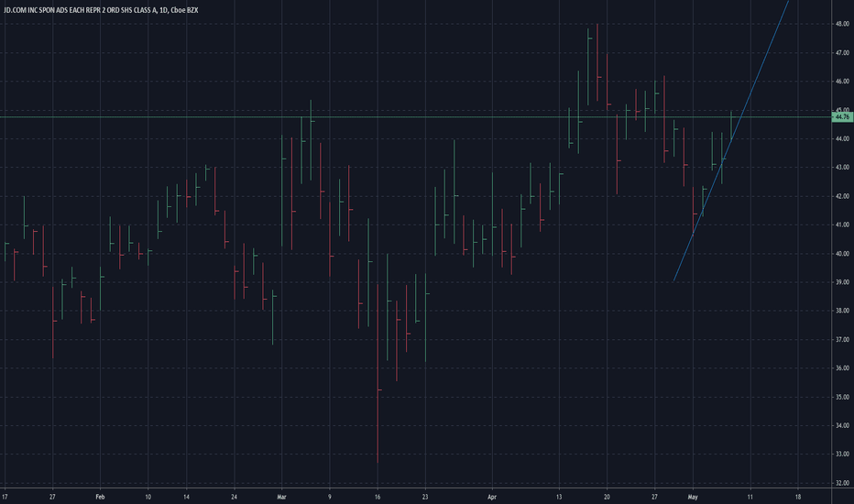Screen dimensions: 854x504
Task: Click the 11 date axis label
Action: pyautogui.click(x=750, y=497)
